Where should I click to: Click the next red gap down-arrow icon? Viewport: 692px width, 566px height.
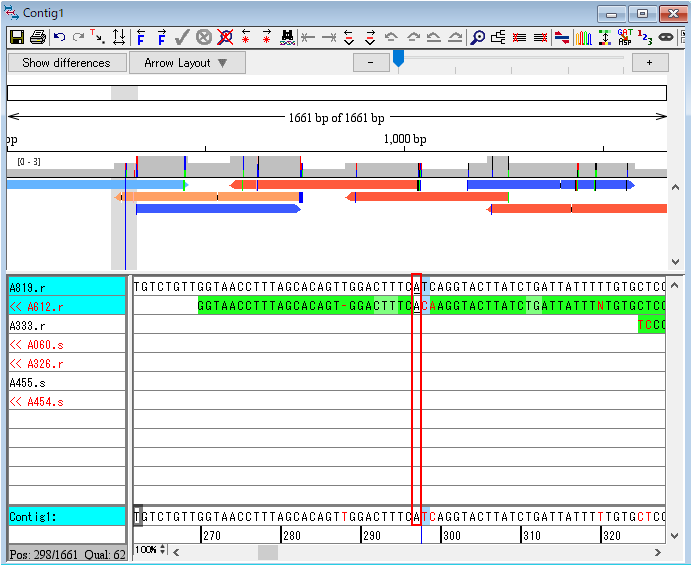[x=370, y=38]
